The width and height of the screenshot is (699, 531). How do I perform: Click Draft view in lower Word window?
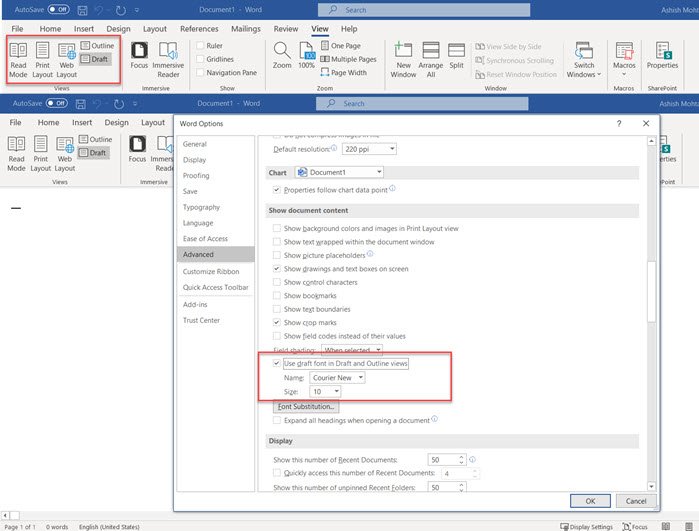click(x=93, y=152)
